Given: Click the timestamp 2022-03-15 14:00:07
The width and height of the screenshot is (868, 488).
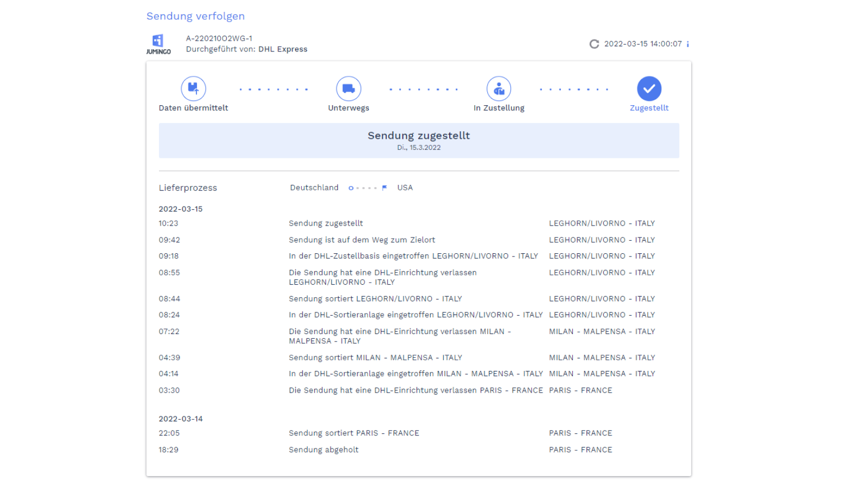Looking at the screenshot, I should tap(643, 44).
